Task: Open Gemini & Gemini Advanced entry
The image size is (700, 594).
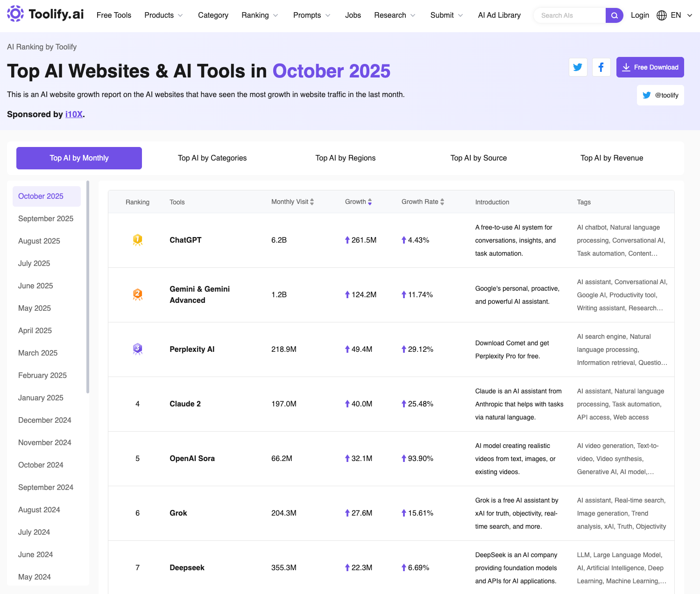Action: click(x=200, y=294)
